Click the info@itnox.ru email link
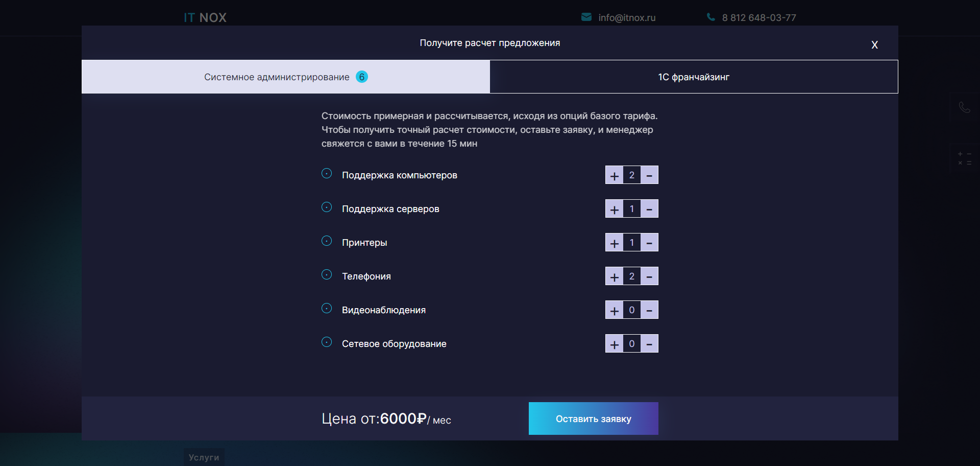The height and width of the screenshot is (466, 980). click(x=627, y=17)
